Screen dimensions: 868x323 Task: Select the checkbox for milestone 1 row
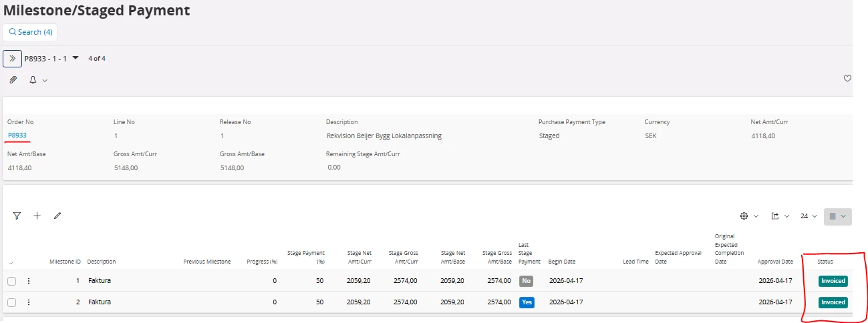point(12,281)
